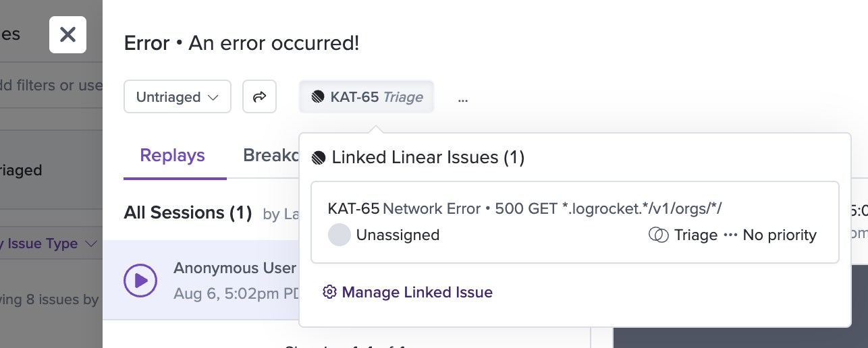Click the Linear logo in KAT-65 chip
The width and height of the screenshot is (868, 348).
tap(318, 97)
